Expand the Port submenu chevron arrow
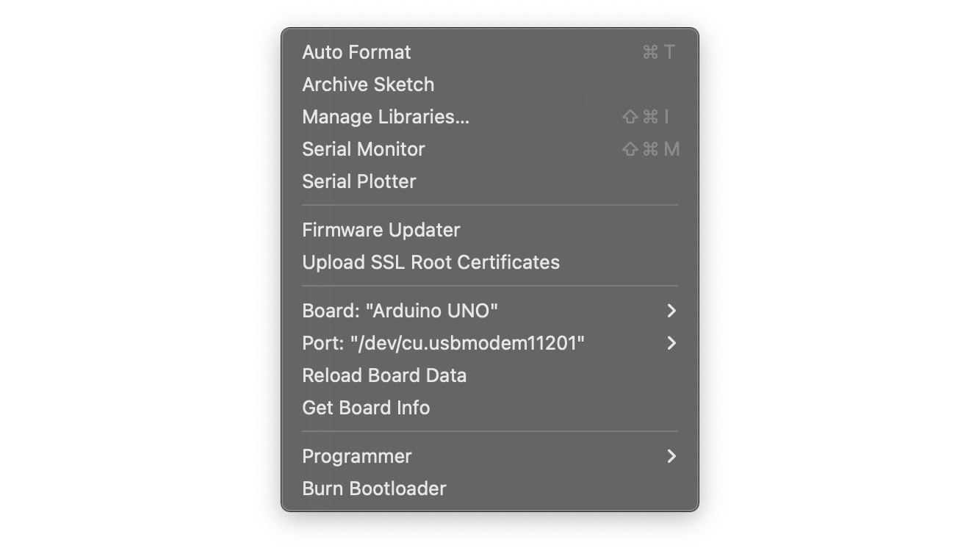This screenshot has height=551, width=980. 671,343
